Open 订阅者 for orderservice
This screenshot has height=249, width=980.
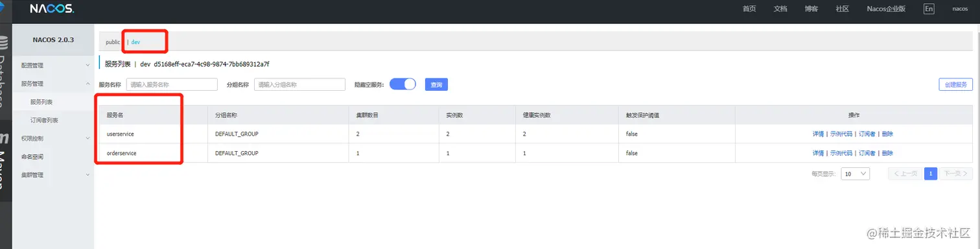click(867, 153)
